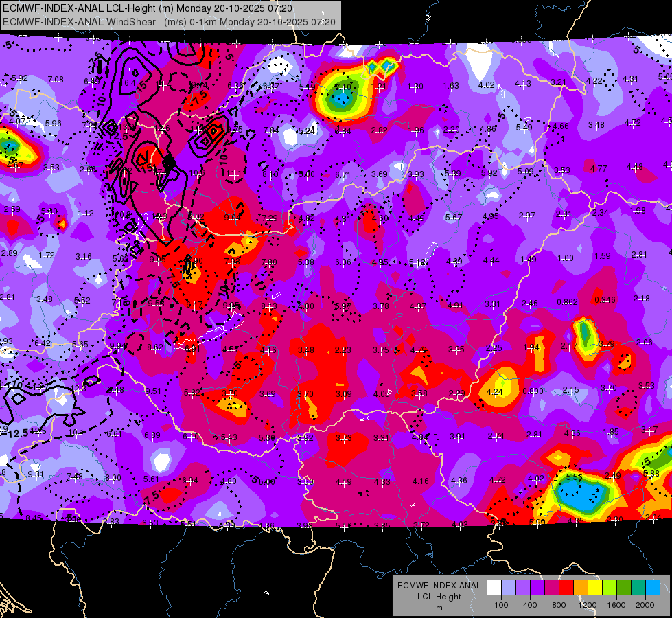Click the wind shear value '1.49'
The width and height of the screenshot is (672, 618).
[x=529, y=259]
